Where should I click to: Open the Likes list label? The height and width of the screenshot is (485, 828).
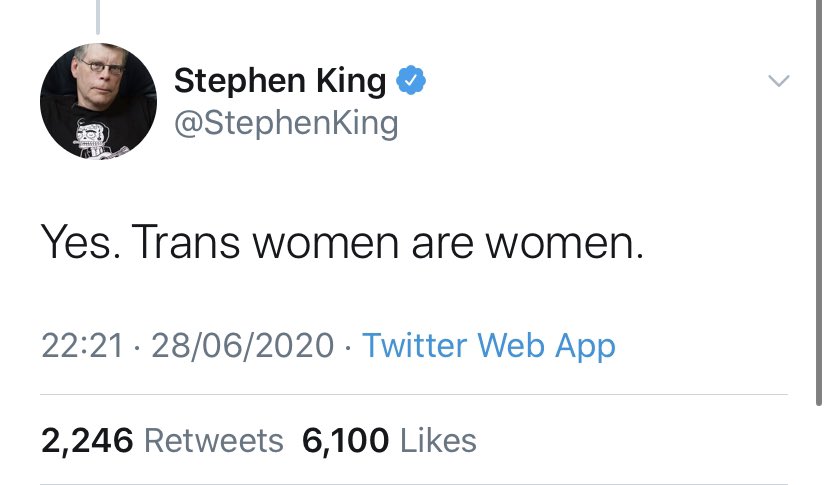pyautogui.click(x=438, y=440)
